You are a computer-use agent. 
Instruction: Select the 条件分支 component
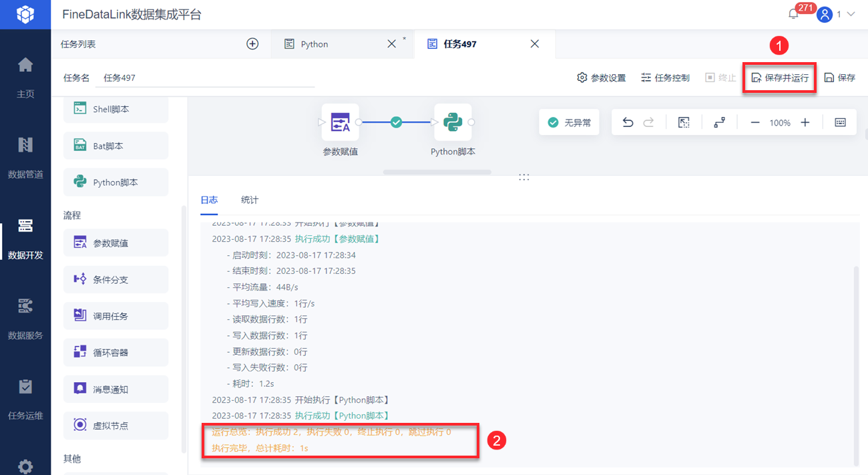(x=115, y=279)
